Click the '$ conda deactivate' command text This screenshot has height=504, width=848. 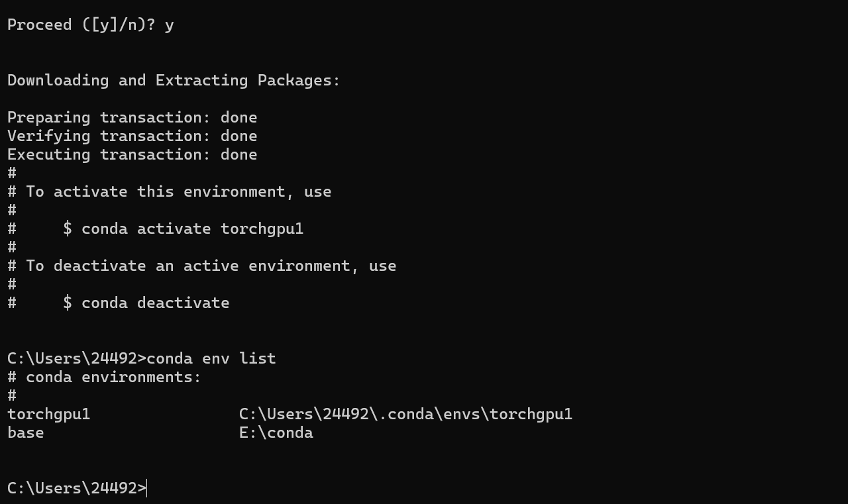coord(146,303)
